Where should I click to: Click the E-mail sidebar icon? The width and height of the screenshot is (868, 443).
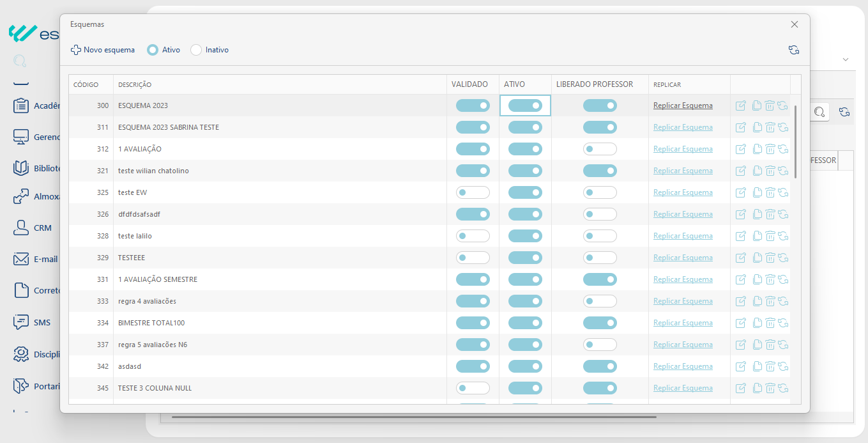(x=22, y=259)
